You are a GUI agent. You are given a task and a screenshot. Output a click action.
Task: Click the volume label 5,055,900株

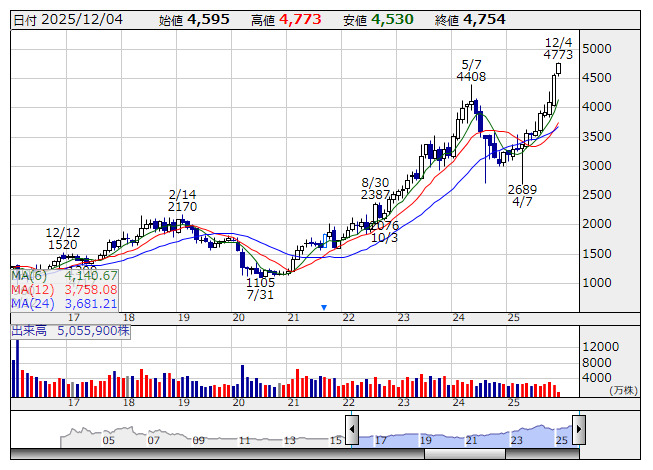93,331
